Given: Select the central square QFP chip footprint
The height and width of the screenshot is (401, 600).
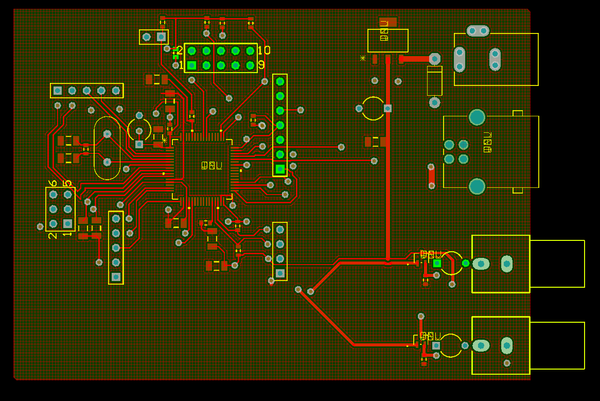Looking at the screenshot, I should point(202,169).
